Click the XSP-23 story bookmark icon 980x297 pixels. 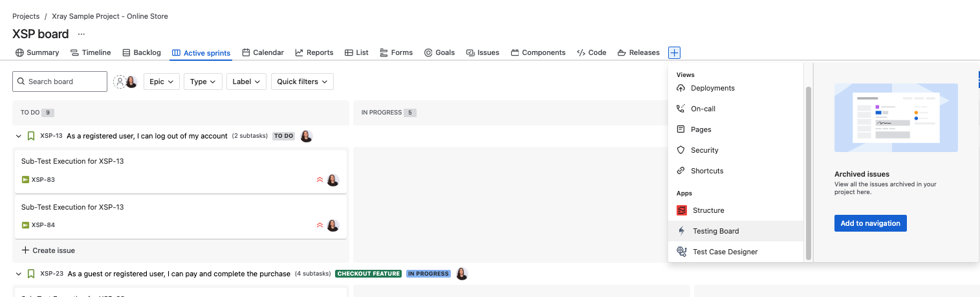30,274
